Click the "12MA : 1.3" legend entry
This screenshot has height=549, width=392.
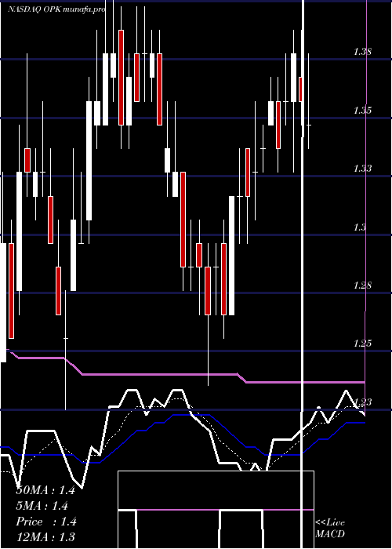coord(45,536)
